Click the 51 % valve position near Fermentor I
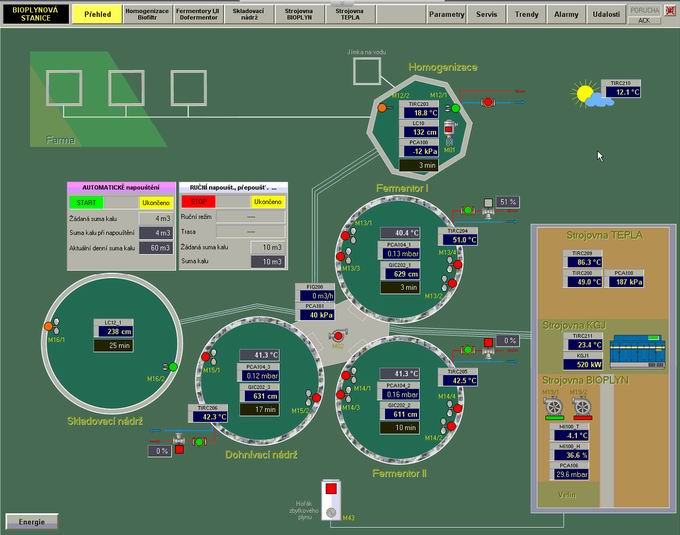This screenshot has height=535, width=680. point(508,202)
